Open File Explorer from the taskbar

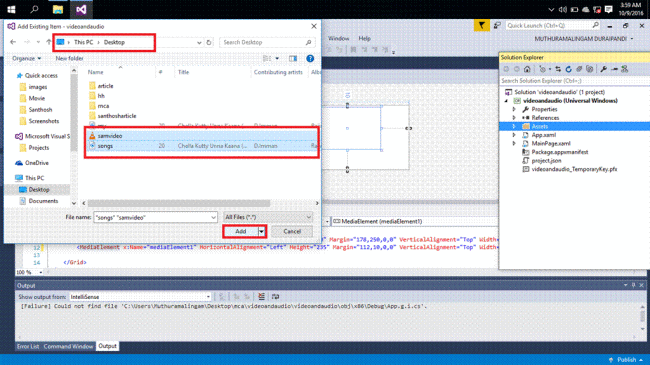(58, 9)
